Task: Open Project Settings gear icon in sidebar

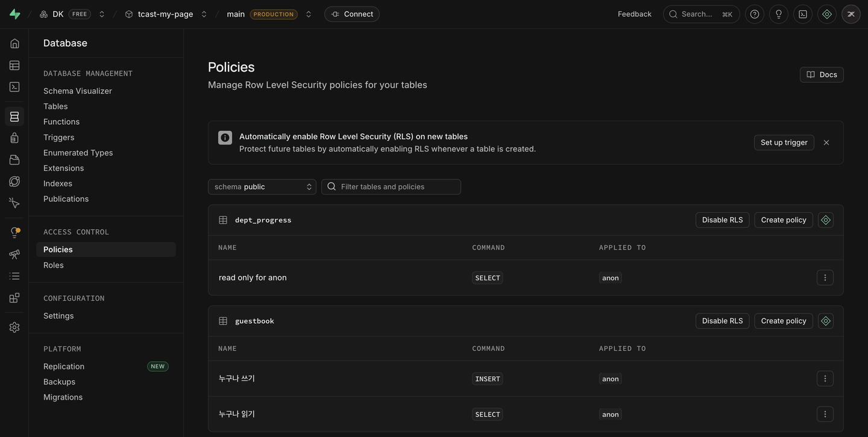Action: 14,327
